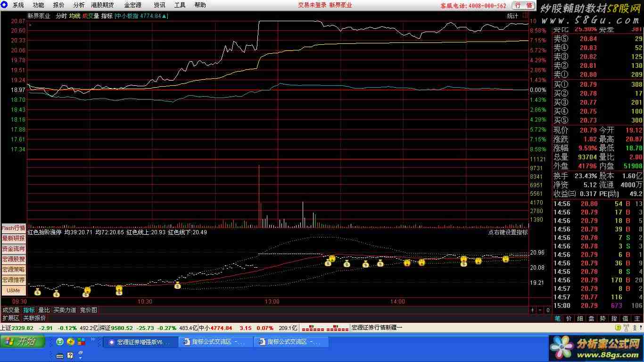Open the 金宏源 menu

[x=132, y=5]
